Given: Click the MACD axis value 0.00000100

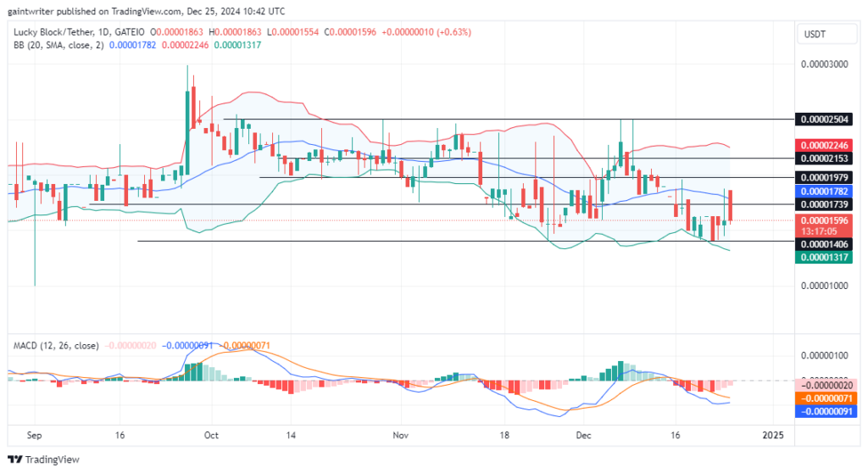Looking at the screenshot, I should pyautogui.click(x=824, y=355).
